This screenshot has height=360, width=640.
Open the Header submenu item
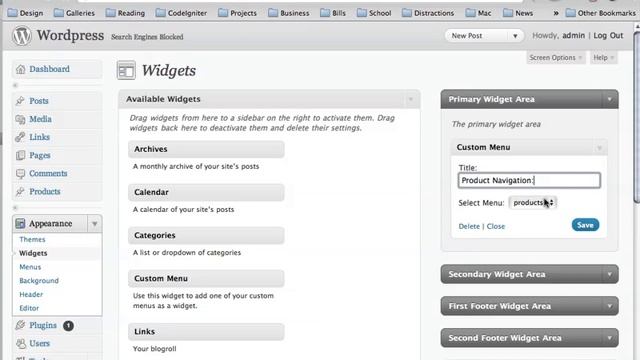coord(31,294)
